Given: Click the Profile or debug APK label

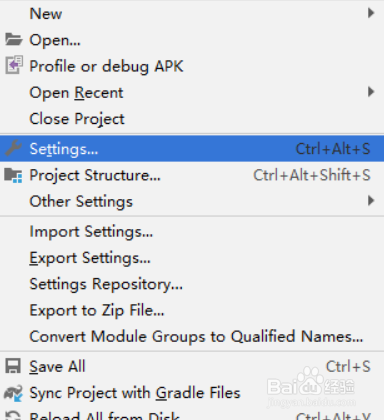Looking at the screenshot, I should pos(106,66).
